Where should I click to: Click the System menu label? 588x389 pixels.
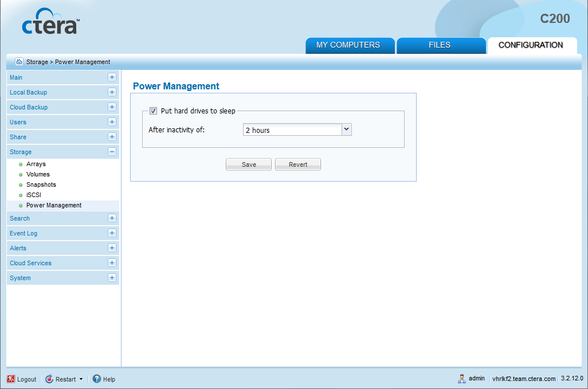click(20, 278)
